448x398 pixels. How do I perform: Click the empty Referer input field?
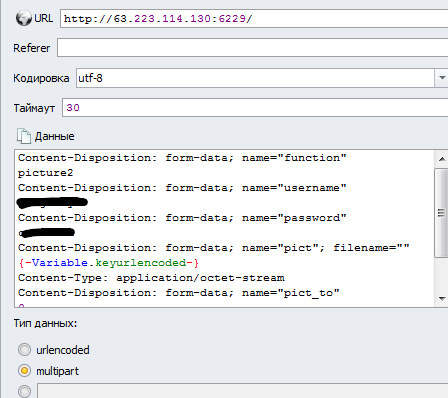[252, 48]
